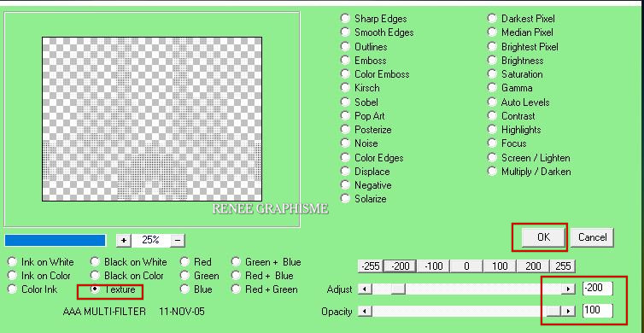The width and height of the screenshot is (644, 333).
Task: Zoom out preview with the minus button
Action: (x=178, y=240)
